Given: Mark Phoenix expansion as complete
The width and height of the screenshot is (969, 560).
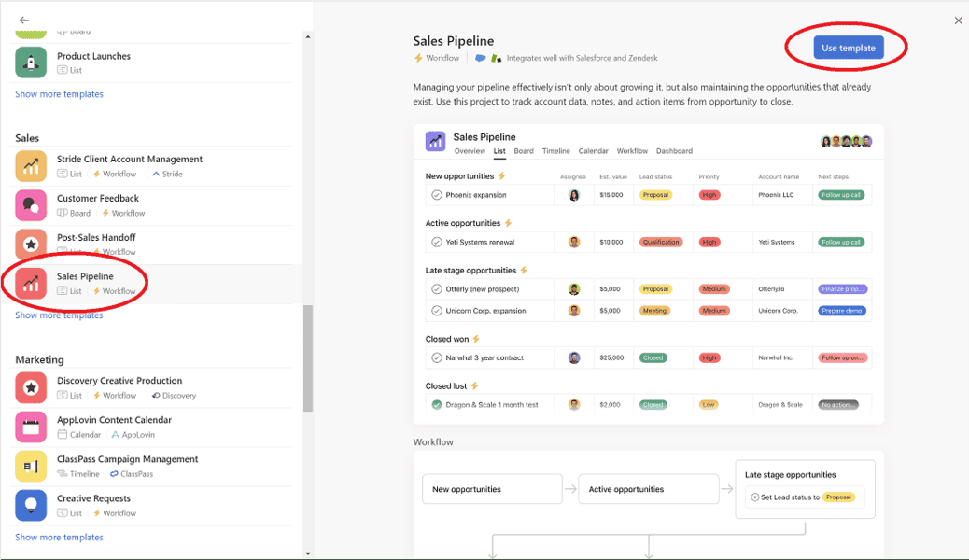Looking at the screenshot, I should pyautogui.click(x=438, y=195).
